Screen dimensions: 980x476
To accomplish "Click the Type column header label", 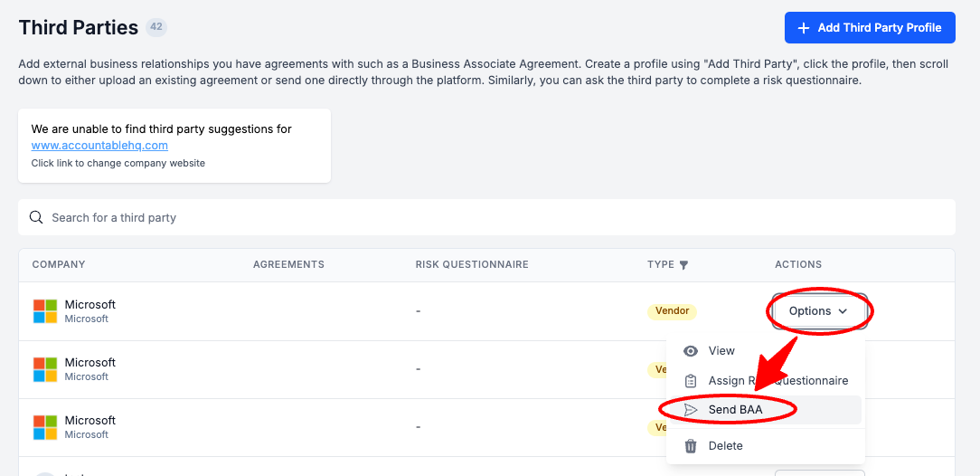I will 661,264.
